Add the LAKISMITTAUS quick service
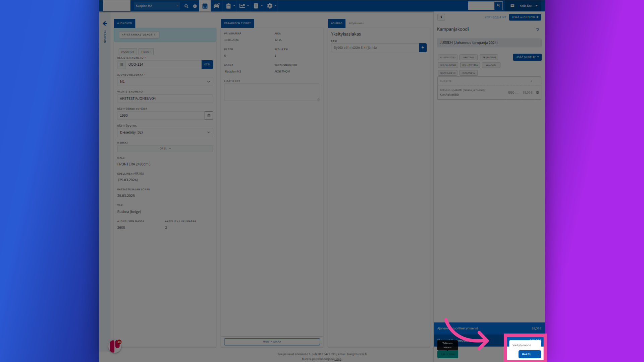644x362 pixels. 489,57
